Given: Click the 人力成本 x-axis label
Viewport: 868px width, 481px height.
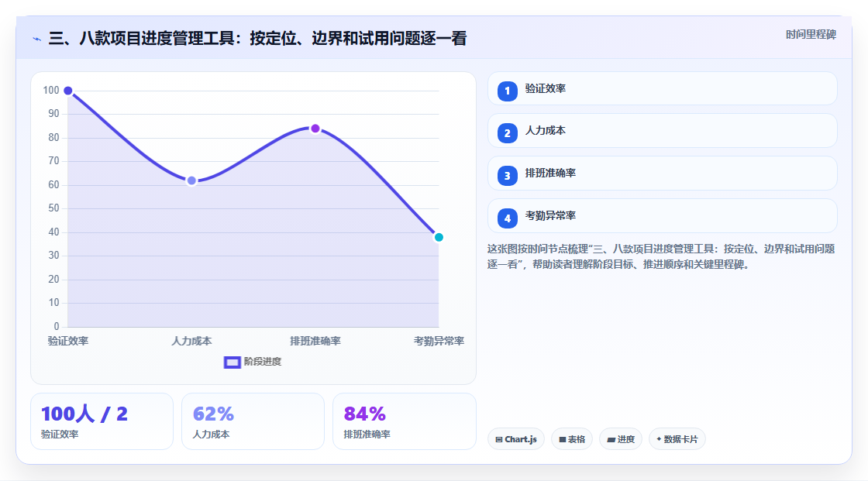Looking at the screenshot, I should [x=191, y=341].
